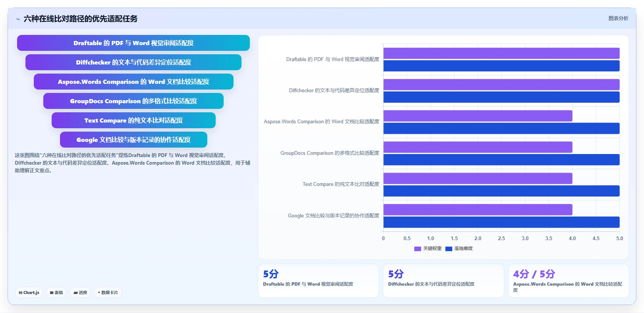
Task: Click the 表格 tag chip
Action: (56, 293)
